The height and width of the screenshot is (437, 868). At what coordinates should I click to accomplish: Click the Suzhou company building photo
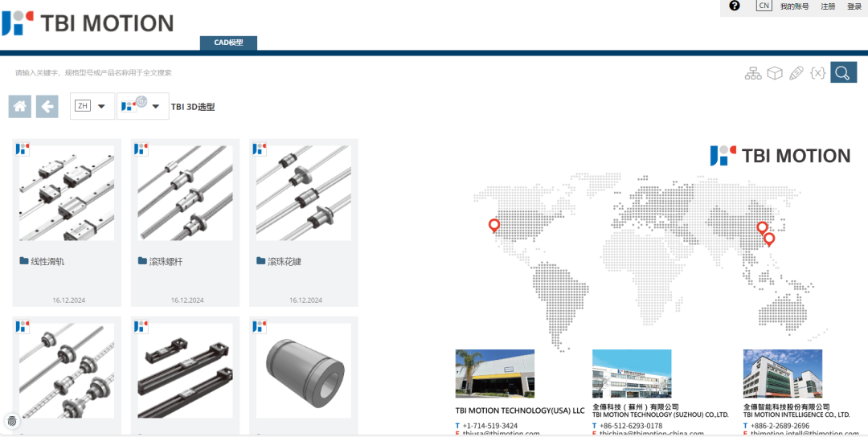pos(632,374)
